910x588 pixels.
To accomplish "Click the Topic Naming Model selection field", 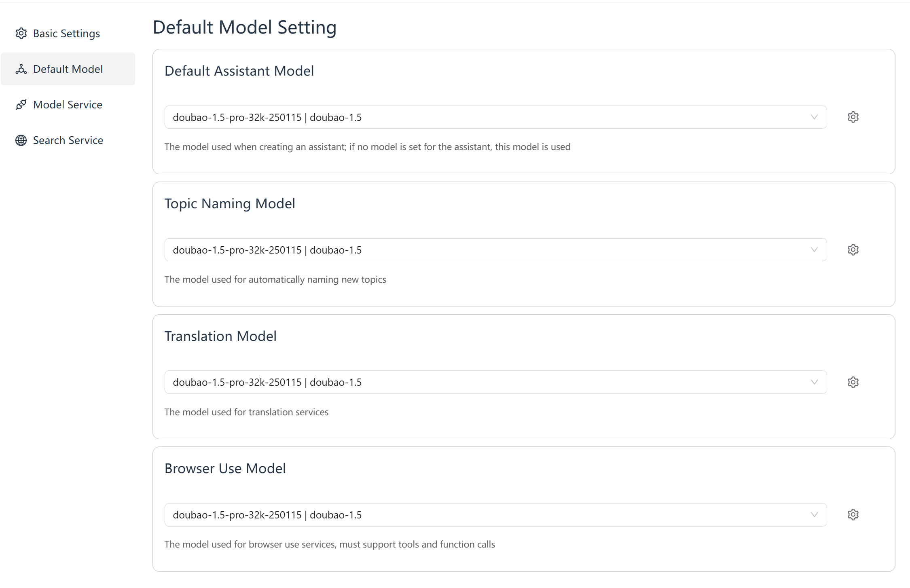I will click(495, 250).
